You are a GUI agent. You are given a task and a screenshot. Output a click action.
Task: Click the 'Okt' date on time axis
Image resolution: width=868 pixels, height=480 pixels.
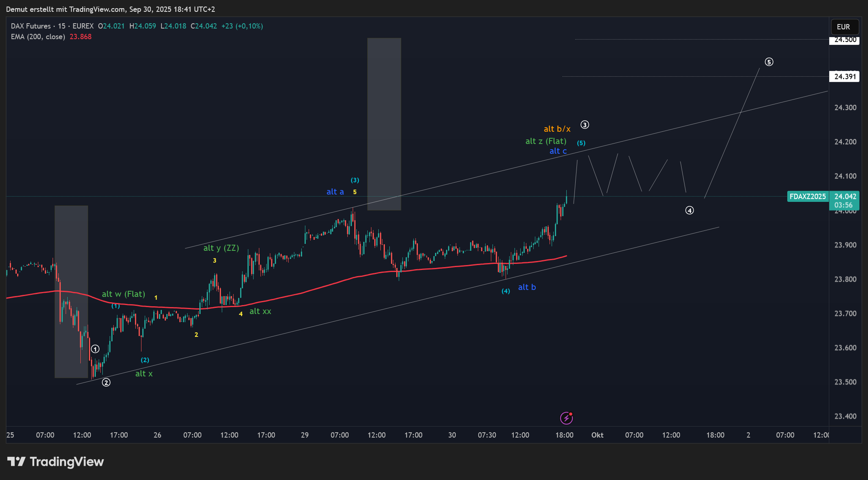(597, 435)
